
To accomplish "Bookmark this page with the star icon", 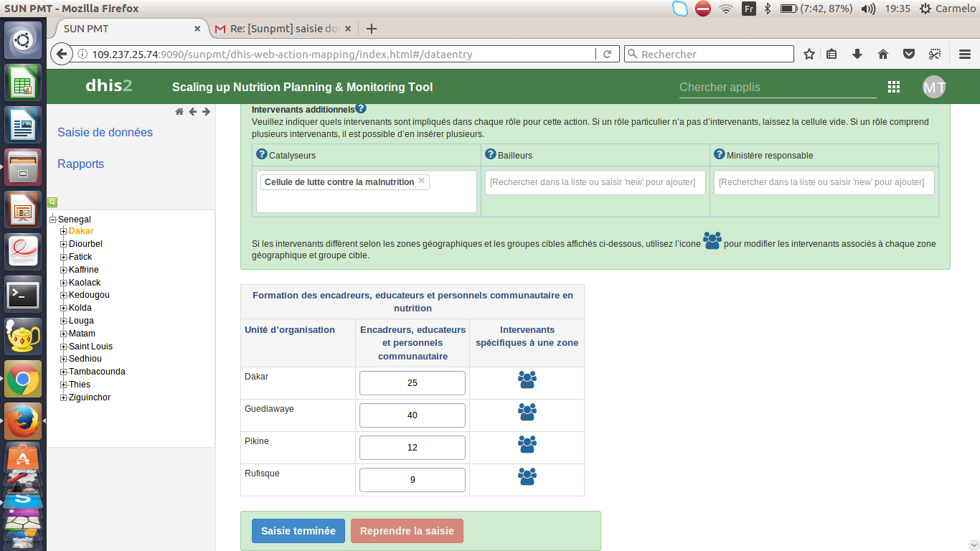I will 809,54.
